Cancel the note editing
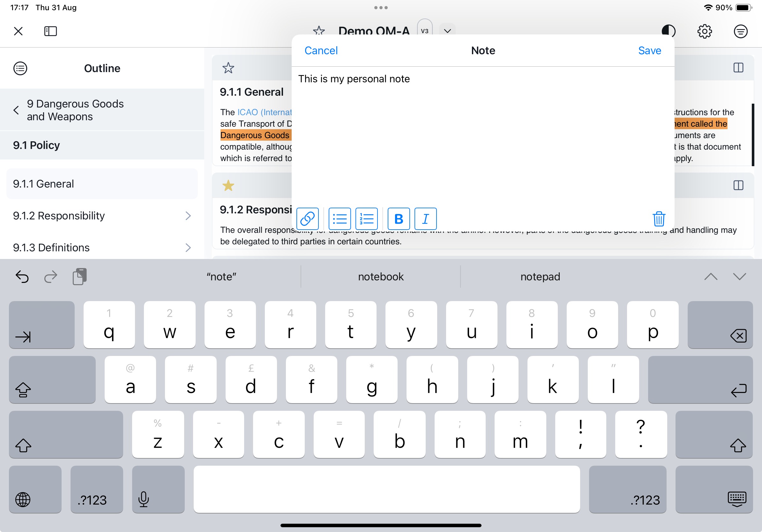The width and height of the screenshot is (762, 532). [x=321, y=50]
